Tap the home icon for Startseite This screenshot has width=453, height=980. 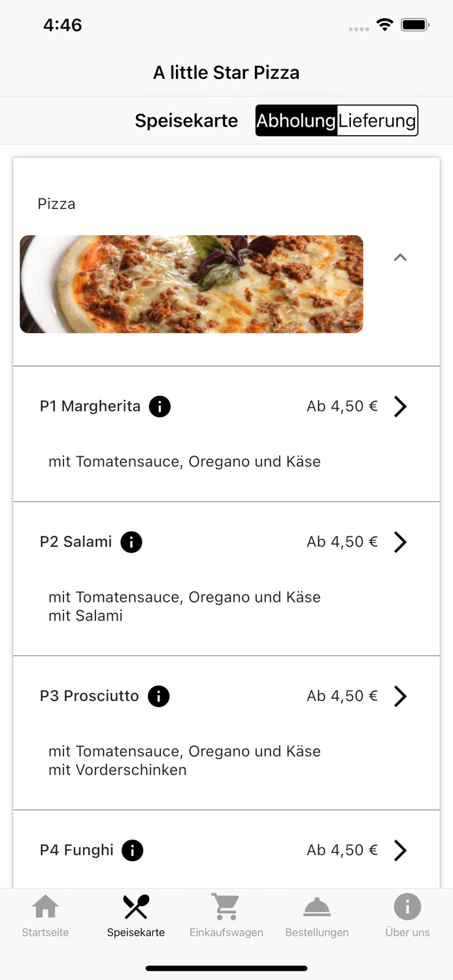coord(44,907)
